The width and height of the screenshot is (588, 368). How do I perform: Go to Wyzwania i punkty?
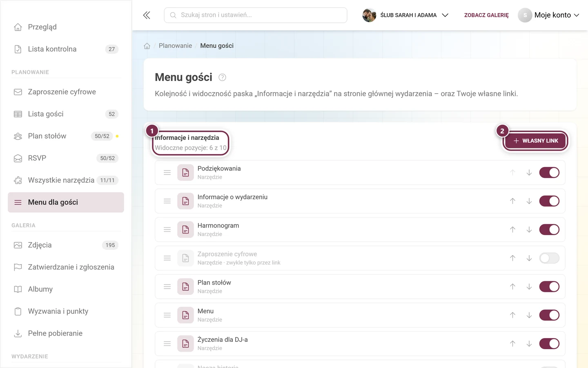click(66, 312)
